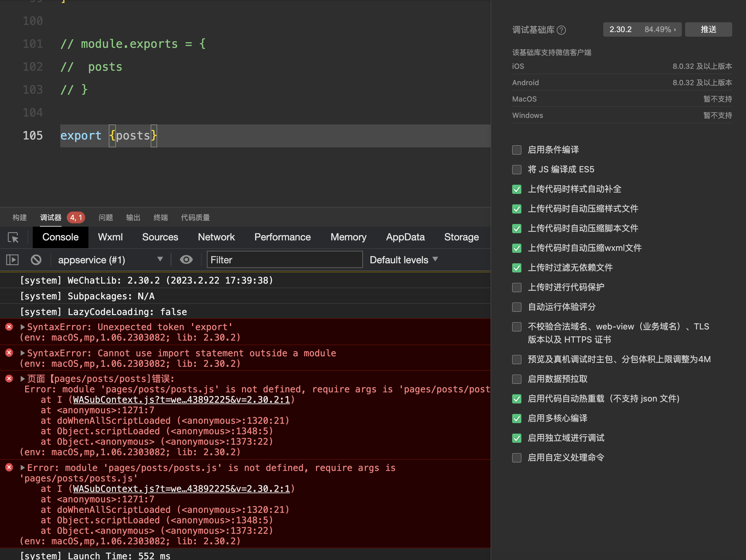Screen dimensions: 746x560
Task: Uncheck 上传代码时自动压缩脚本文件
Action: point(517,228)
